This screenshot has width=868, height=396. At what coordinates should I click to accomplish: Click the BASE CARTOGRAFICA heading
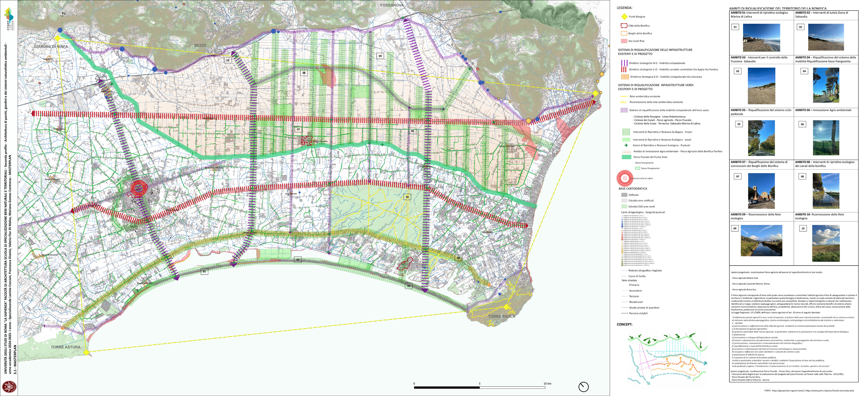[x=633, y=188]
